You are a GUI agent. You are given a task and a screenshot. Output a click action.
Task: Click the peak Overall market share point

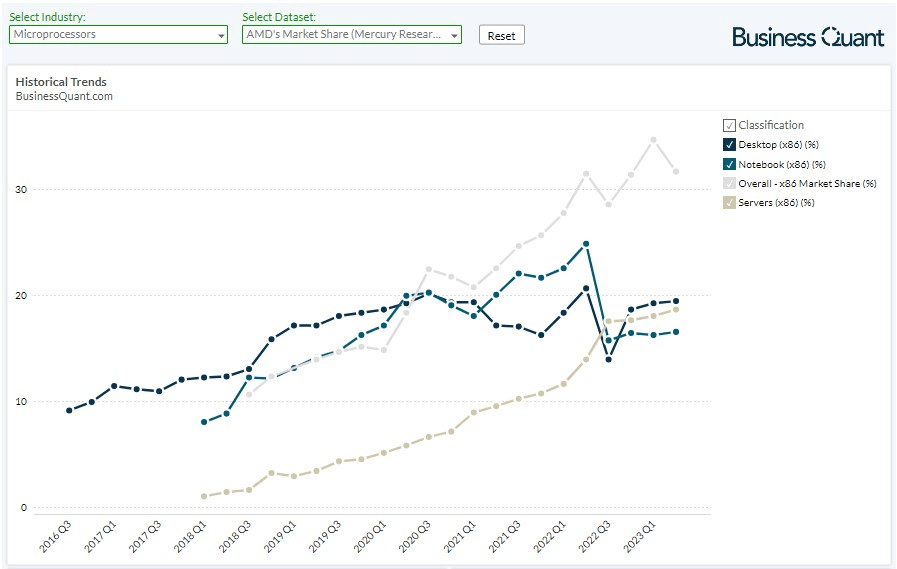click(x=654, y=140)
